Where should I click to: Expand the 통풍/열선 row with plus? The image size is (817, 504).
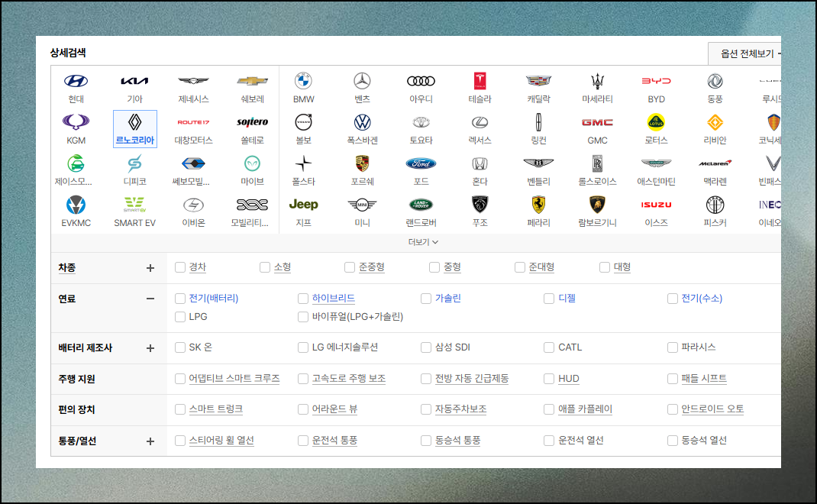pos(150,441)
